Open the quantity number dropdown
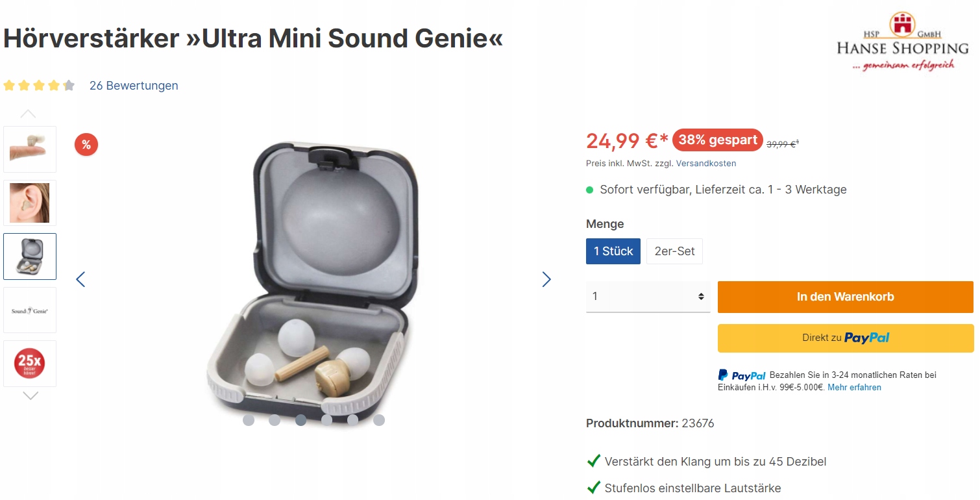 tap(648, 297)
